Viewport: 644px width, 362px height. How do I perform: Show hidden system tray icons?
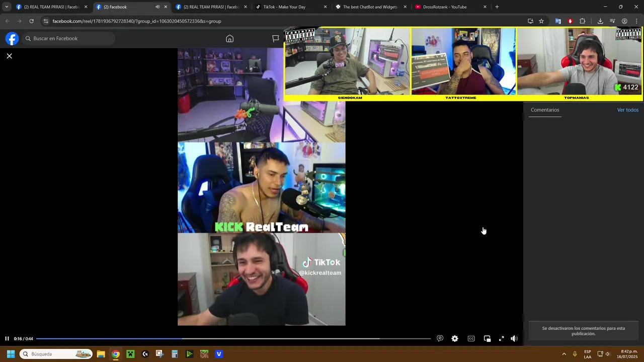[x=564, y=354]
